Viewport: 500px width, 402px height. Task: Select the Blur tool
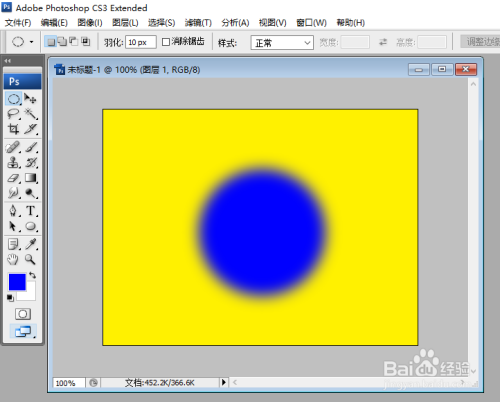[14, 193]
